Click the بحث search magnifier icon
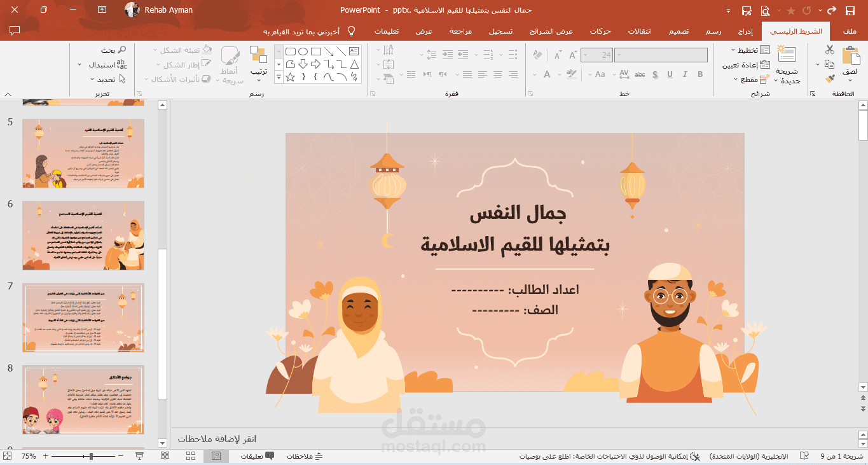 pyautogui.click(x=122, y=50)
